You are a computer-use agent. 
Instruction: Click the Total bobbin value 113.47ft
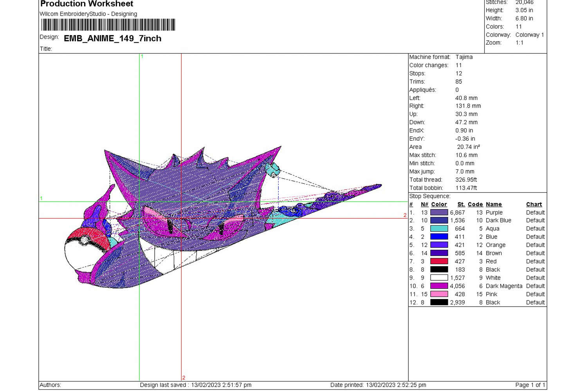point(466,188)
